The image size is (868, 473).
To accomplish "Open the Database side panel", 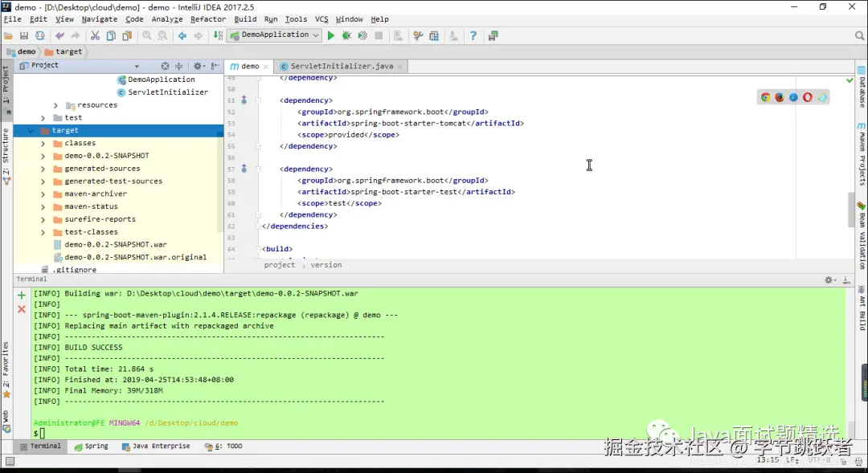I will point(862,88).
